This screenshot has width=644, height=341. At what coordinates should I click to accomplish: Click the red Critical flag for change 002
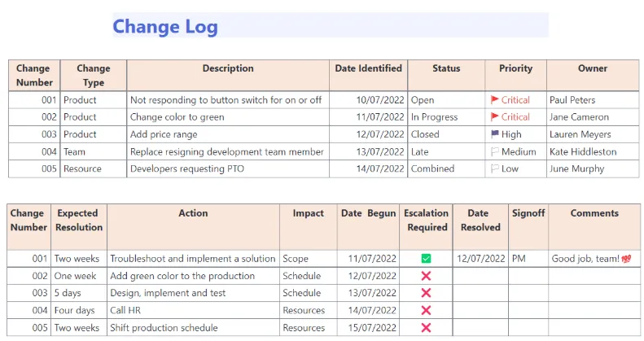coord(494,117)
